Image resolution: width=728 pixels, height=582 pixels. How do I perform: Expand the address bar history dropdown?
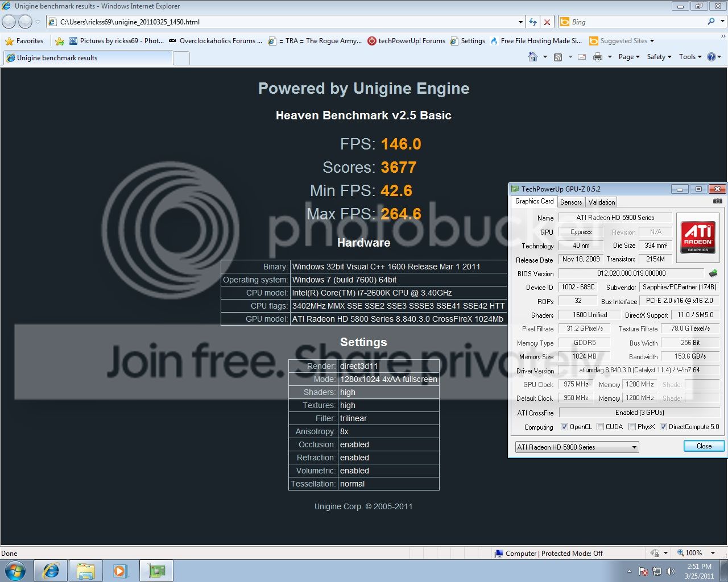coord(520,22)
